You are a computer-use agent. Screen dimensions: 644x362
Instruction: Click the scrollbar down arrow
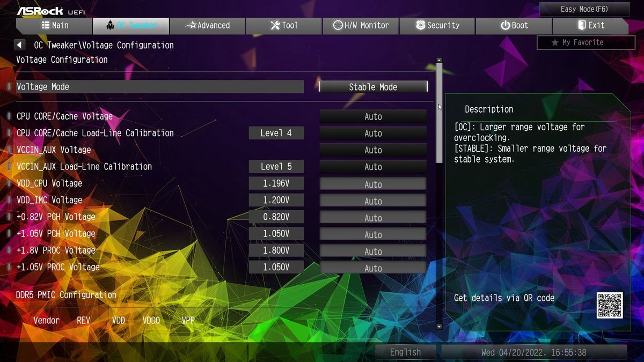(440, 326)
